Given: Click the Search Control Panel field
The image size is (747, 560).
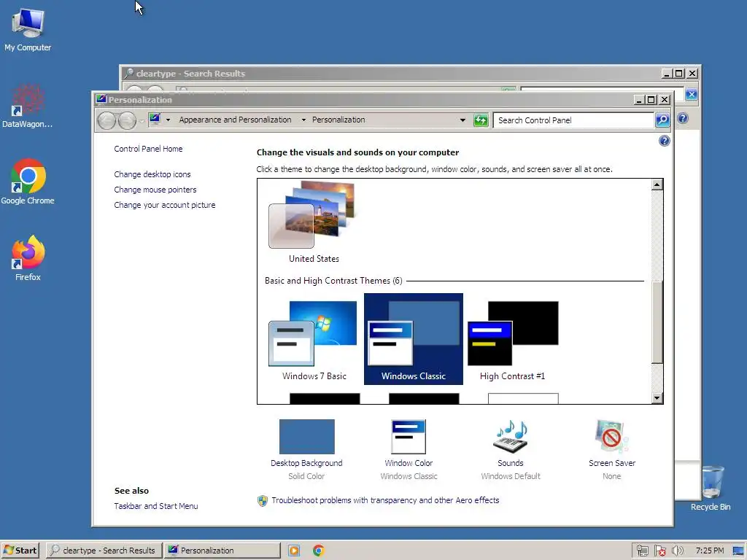Looking at the screenshot, I should click(x=573, y=120).
